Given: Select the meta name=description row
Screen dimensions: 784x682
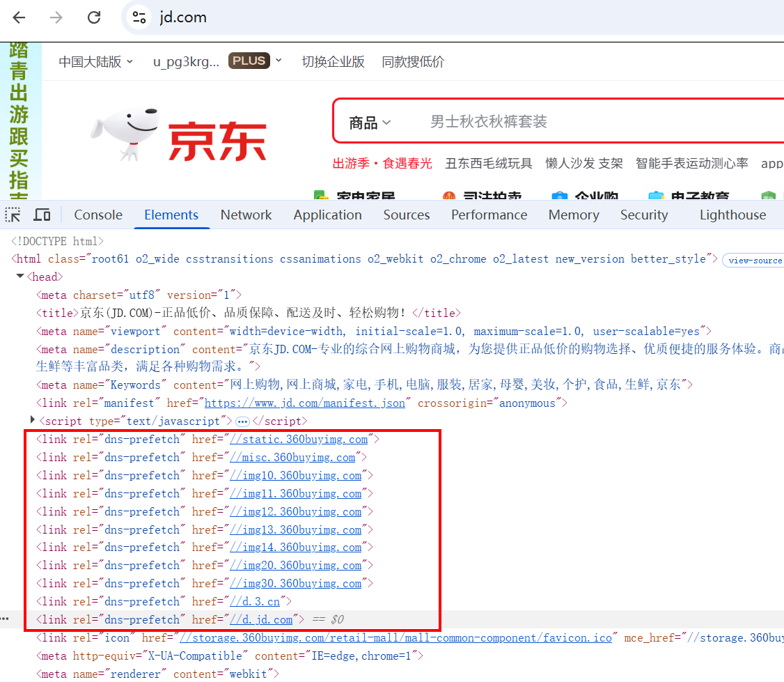Looking at the screenshot, I should click(x=410, y=357).
